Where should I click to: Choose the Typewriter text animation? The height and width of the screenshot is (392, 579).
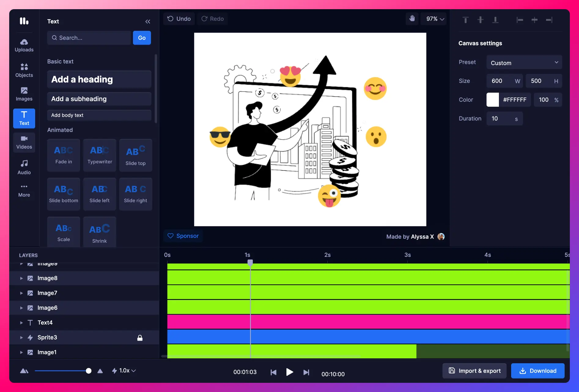(x=100, y=155)
